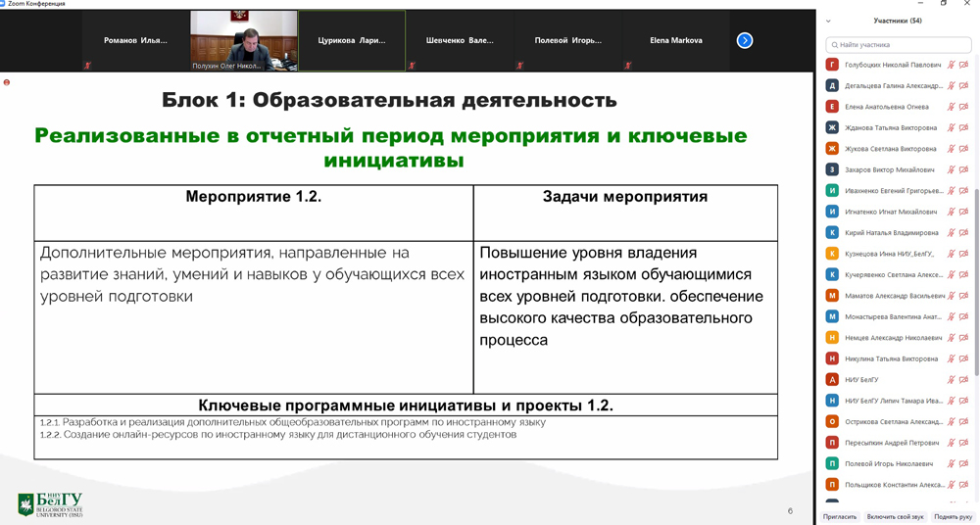Screen dimensions: 980x525
Task: Click the next participants arrow in gallery strip
Action: tap(745, 40)
